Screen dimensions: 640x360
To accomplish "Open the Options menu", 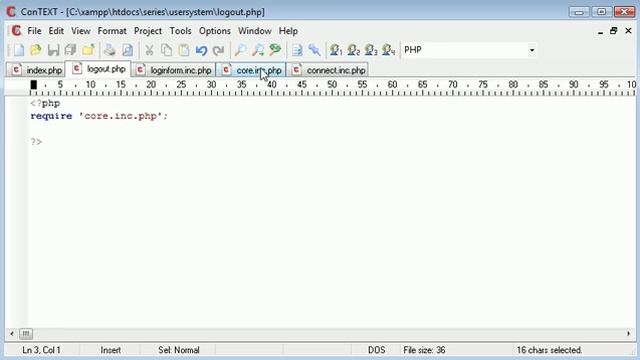I will pos(215,31).
